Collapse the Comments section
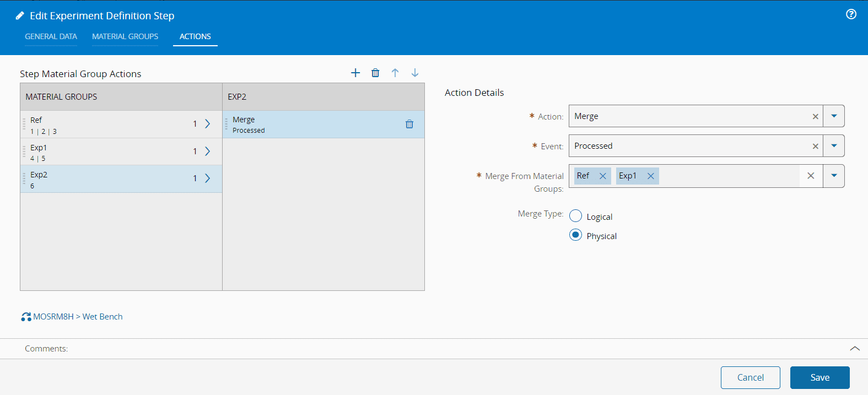 (x=854, y=349)
